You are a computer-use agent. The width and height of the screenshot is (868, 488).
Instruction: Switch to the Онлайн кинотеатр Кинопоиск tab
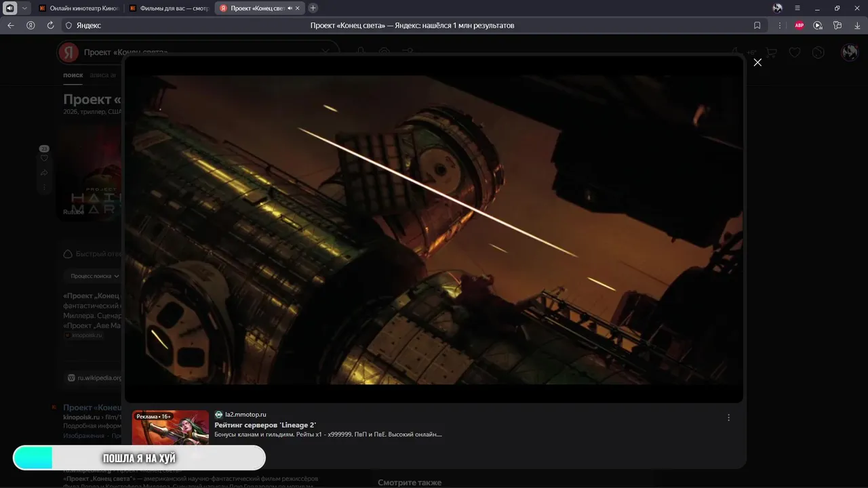(x=79, y=8)
